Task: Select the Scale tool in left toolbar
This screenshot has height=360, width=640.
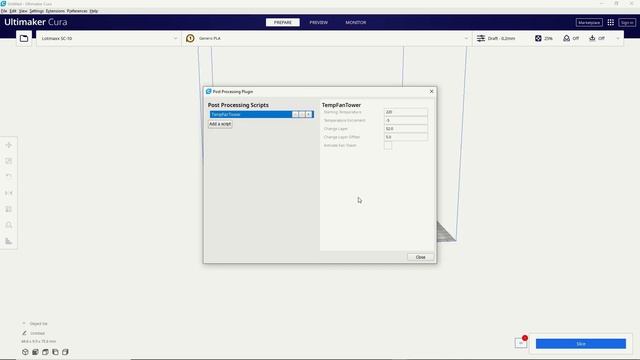Action: click(x=9, y=161)
